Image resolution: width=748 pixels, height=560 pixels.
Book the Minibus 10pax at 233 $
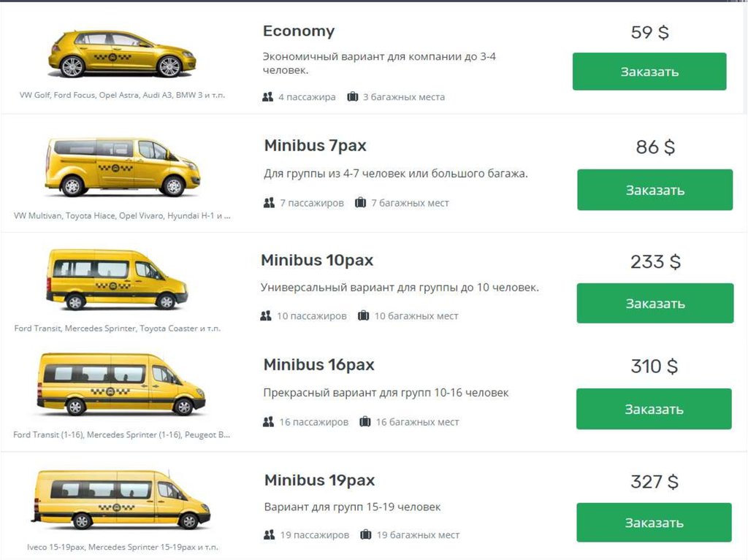[x=654, y=303]
